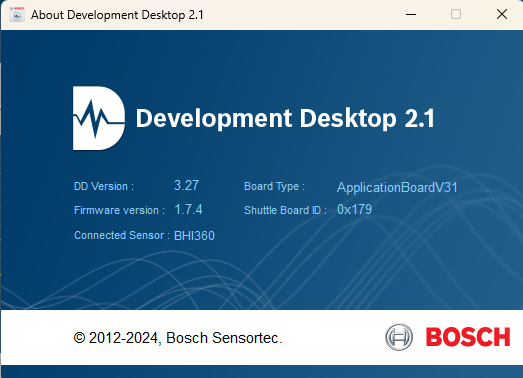Click the Bosch armature circle emblem
Viewport: 523px width, 378px height.
pos(399,337)
